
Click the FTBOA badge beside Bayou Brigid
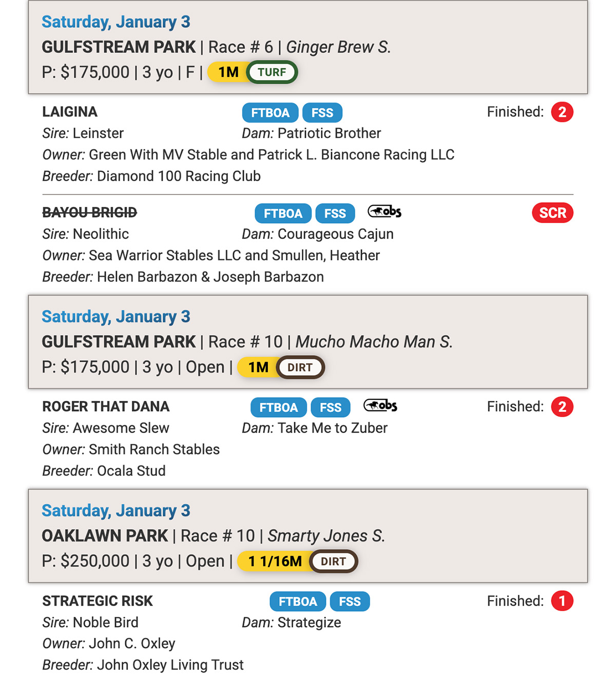tap(283, 213)
